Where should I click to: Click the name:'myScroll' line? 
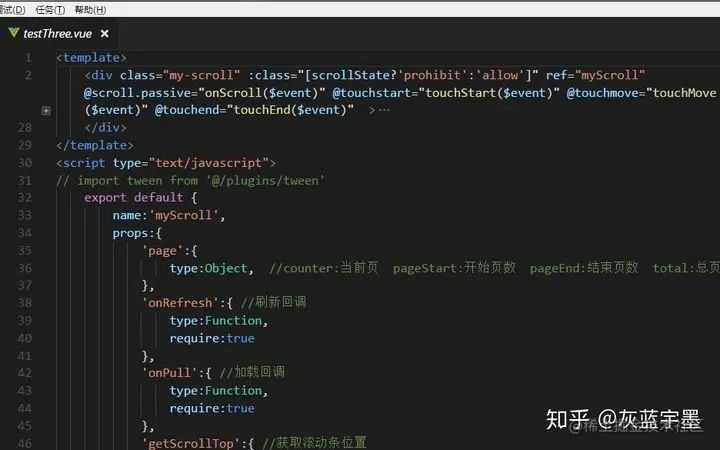pos(169,215)
